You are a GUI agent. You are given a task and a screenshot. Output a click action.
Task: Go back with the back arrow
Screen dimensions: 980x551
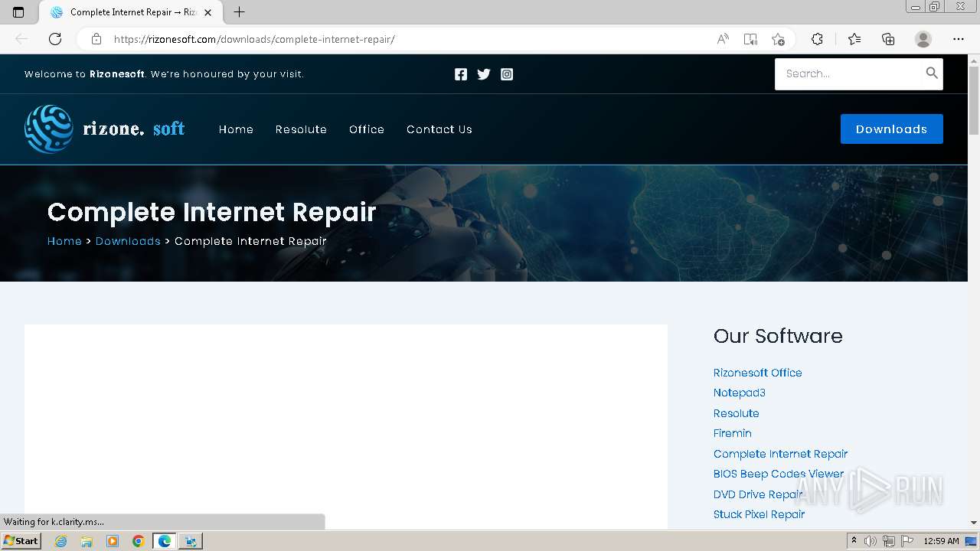21,39
